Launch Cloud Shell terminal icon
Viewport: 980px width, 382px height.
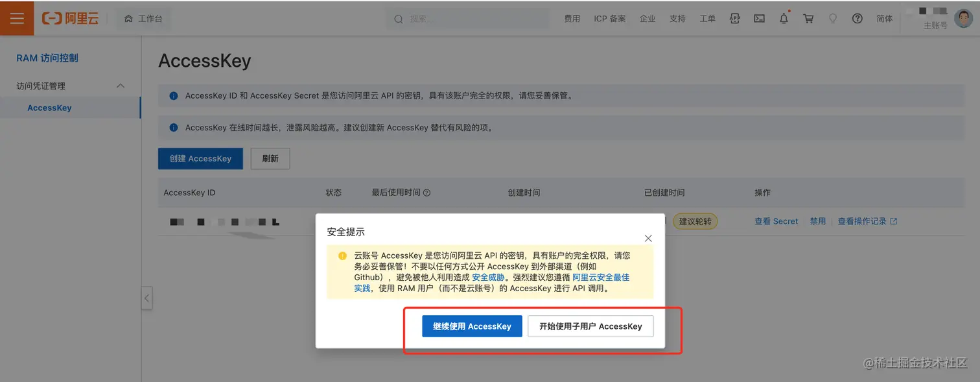pos(759,19)
